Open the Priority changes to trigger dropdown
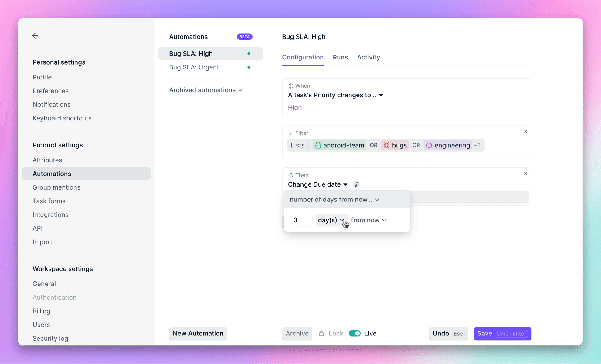601x364 pixels. click(x=335, y=95)
